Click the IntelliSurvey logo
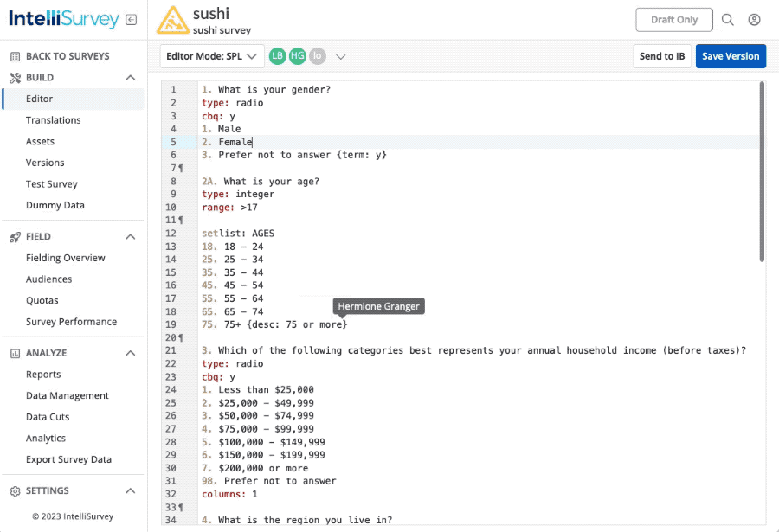 [64, 19]
